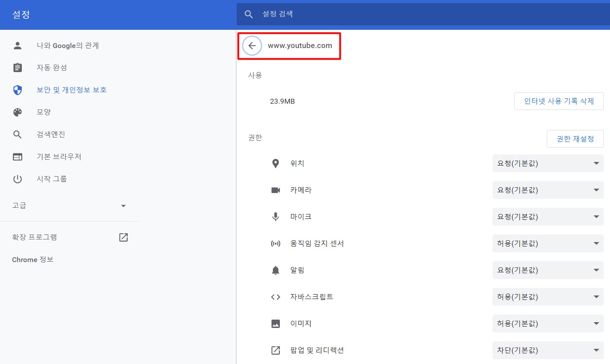
Task: Click the motion sensor icon for 움직임 감지 센서
Action: (275, 243)
